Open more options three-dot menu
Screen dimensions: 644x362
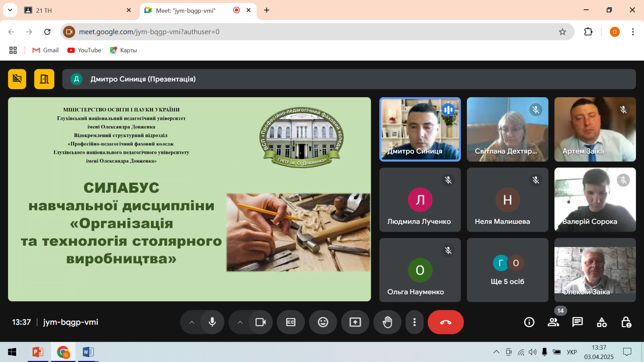click(x=414, y=323)
